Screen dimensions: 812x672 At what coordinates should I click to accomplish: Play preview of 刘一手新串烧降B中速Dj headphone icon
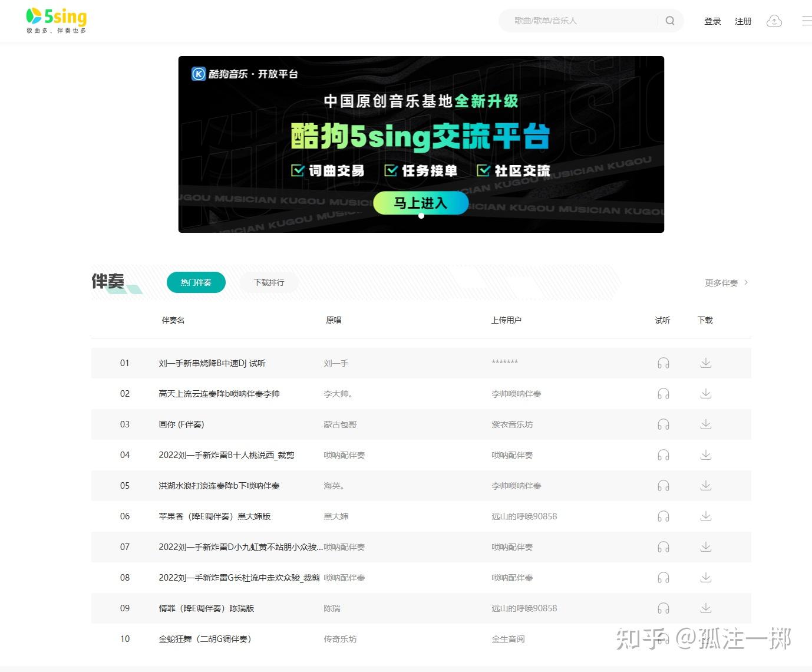click(x=664, y=363)
